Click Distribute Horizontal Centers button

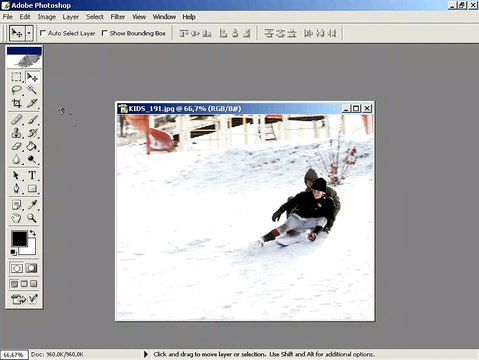coord(320,33)
